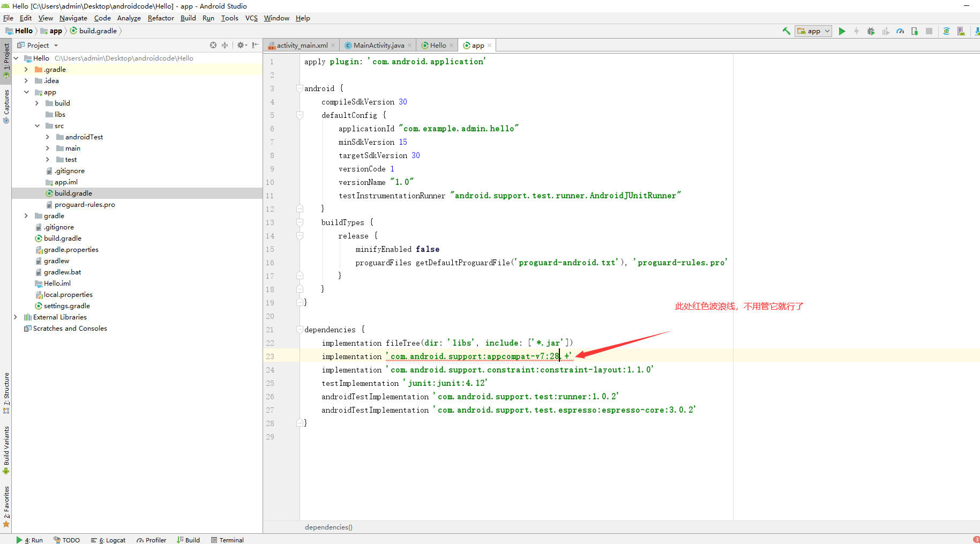Click the Apply Changes lightning icon
Screen dimensions: 980x544
pyautogui.click(x=856, y=31)
